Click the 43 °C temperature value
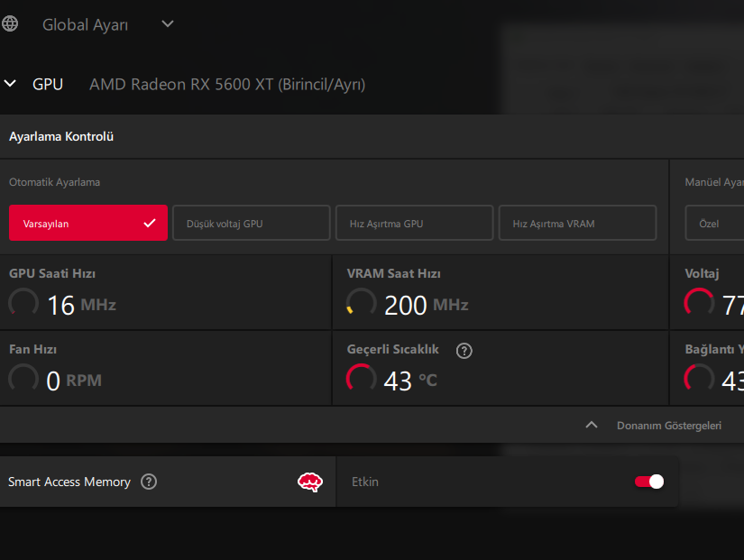The width and height of the screenshot is (744, 560). tap(410, 381)
